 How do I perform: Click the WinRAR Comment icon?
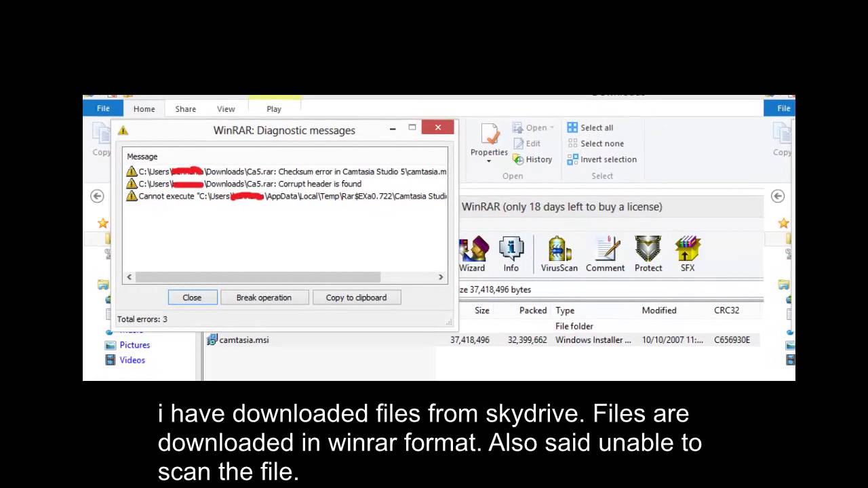pos(605,254)
